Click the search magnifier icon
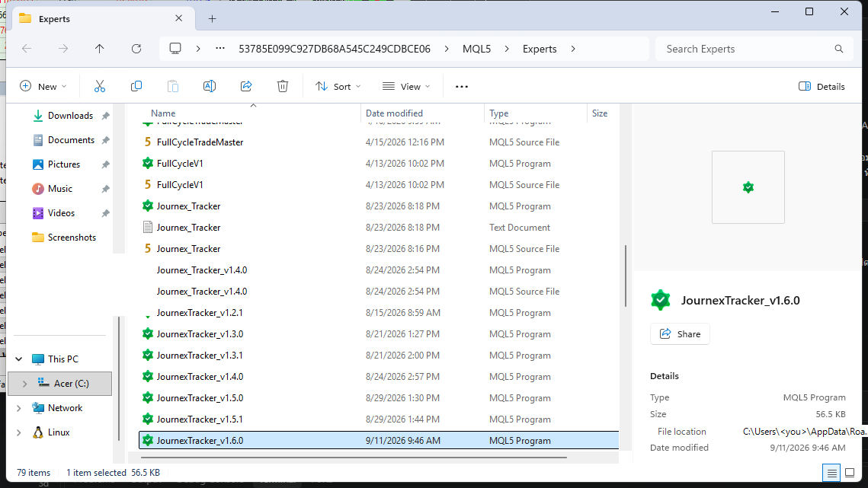 (839, 49)
